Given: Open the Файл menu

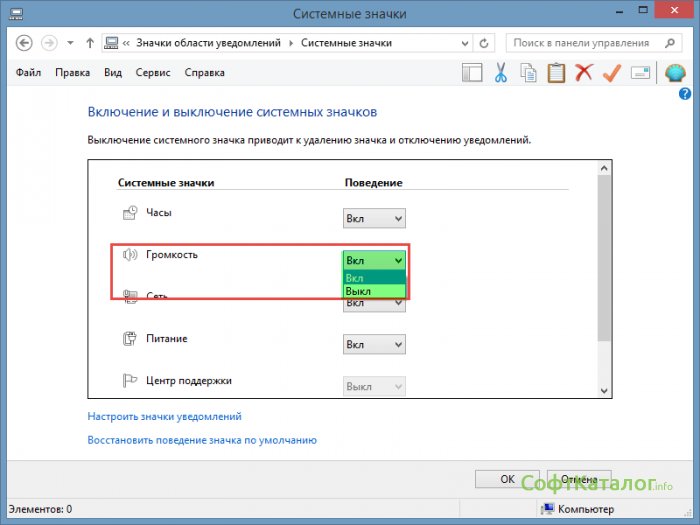Looking at the screenshot, I should tap(30, 73).
